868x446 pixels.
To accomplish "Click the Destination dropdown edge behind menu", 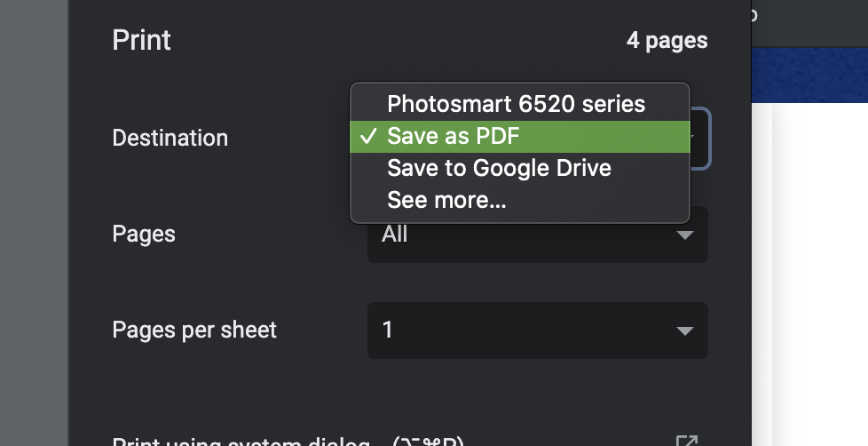I will pos(700,139).
